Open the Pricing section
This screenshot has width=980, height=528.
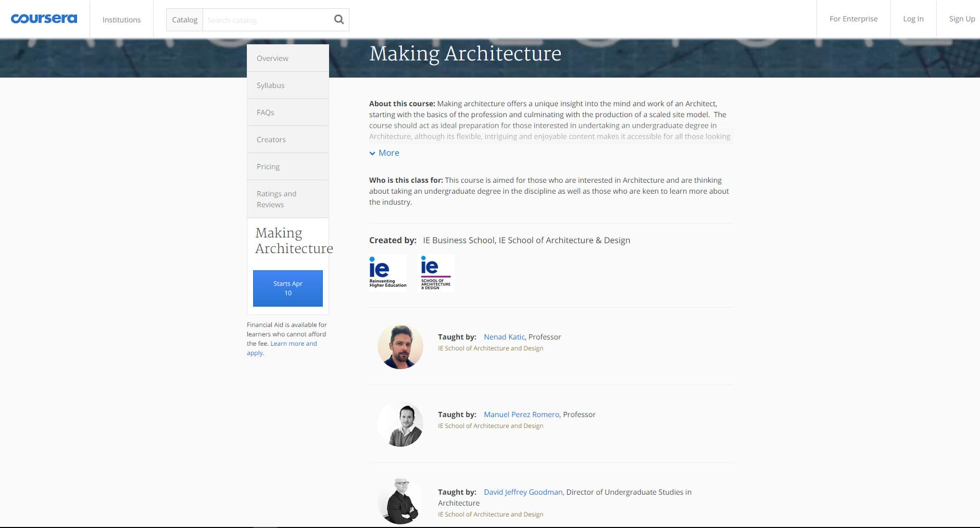[x=288, y=167]
